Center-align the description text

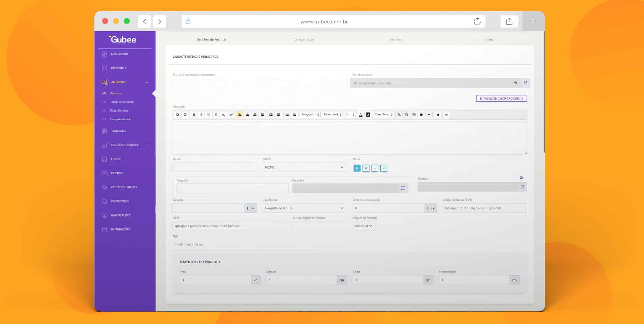pyautogui.click(x=247, y=115)
